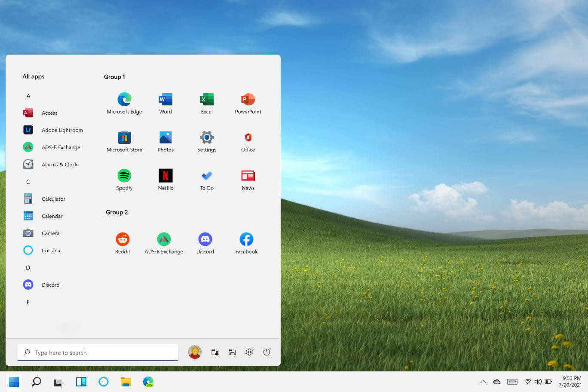Screen dimensions: 588x392
Task: Select the letter C section header
Action: 28,182
